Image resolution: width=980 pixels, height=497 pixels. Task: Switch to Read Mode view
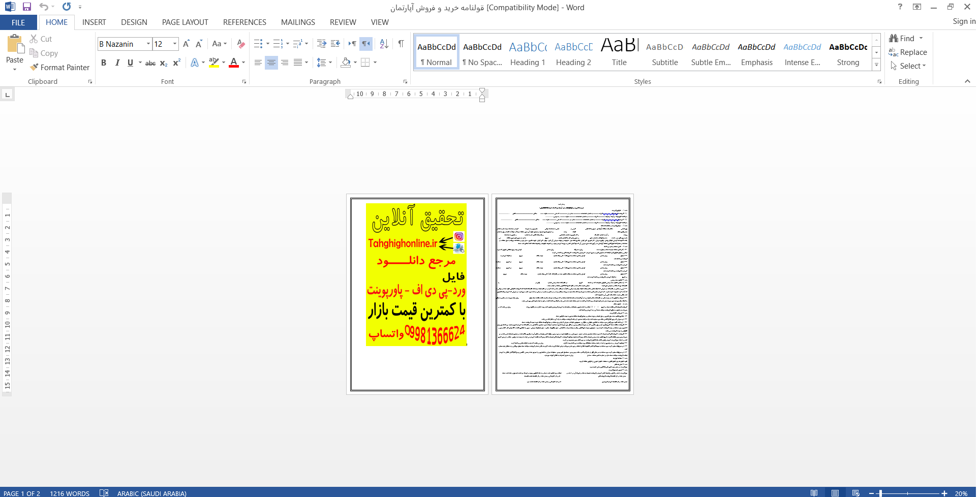814,493
